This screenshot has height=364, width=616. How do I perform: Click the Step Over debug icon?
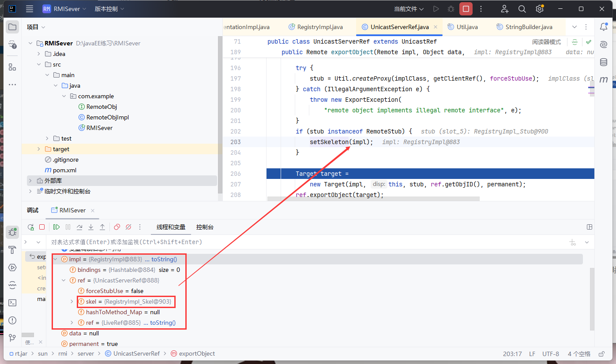click(79, 227)
